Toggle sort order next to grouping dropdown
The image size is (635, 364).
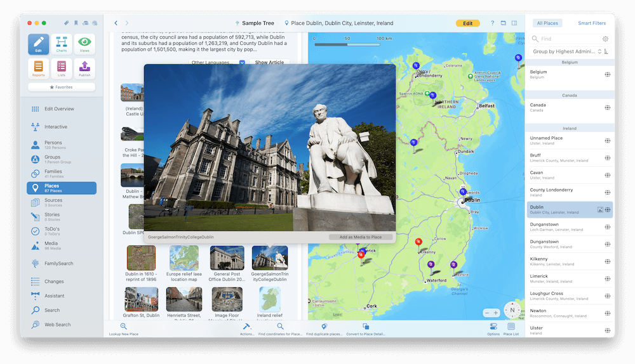[x=606, y=51]
